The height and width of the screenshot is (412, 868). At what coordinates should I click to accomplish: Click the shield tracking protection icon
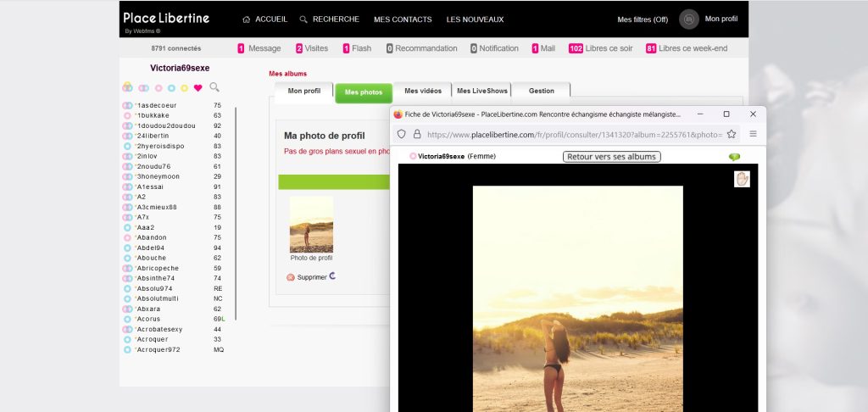click(402, 134)
